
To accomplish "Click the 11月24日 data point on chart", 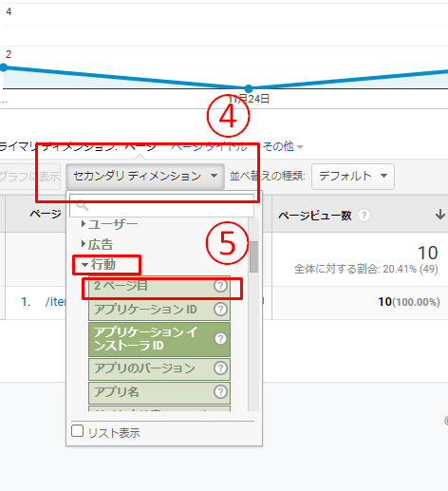I will point(249,88).
